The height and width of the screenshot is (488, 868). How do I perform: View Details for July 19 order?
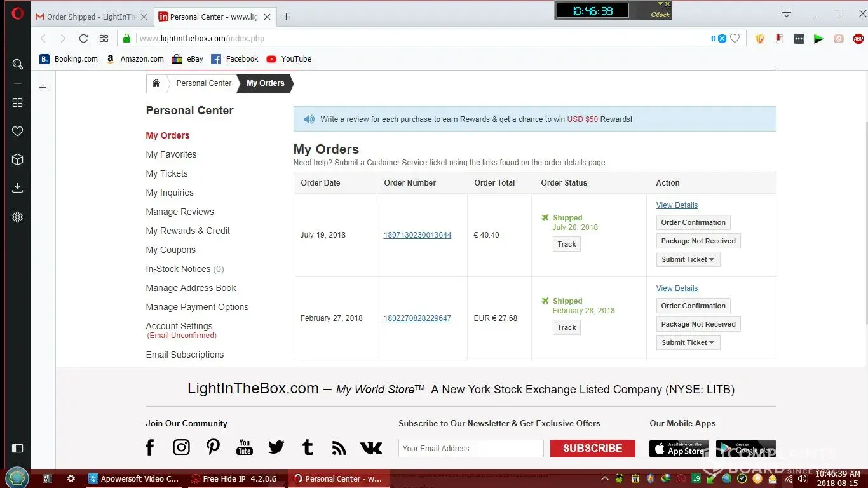coord(677,205)
